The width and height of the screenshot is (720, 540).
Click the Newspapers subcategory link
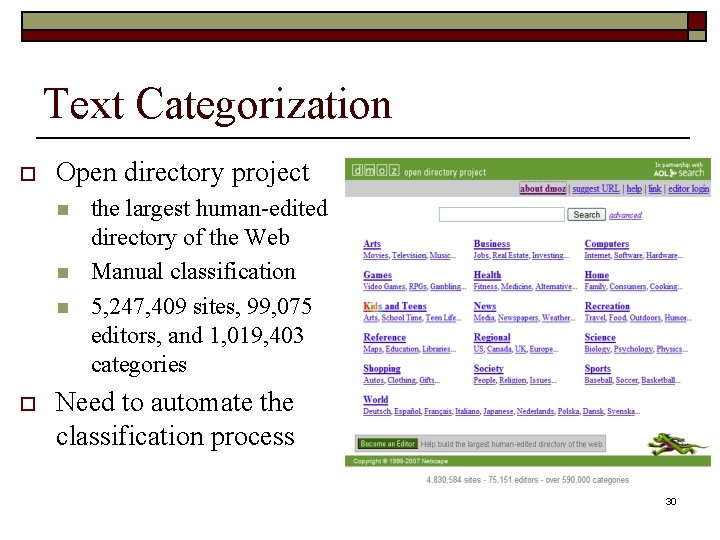(518, 318)
